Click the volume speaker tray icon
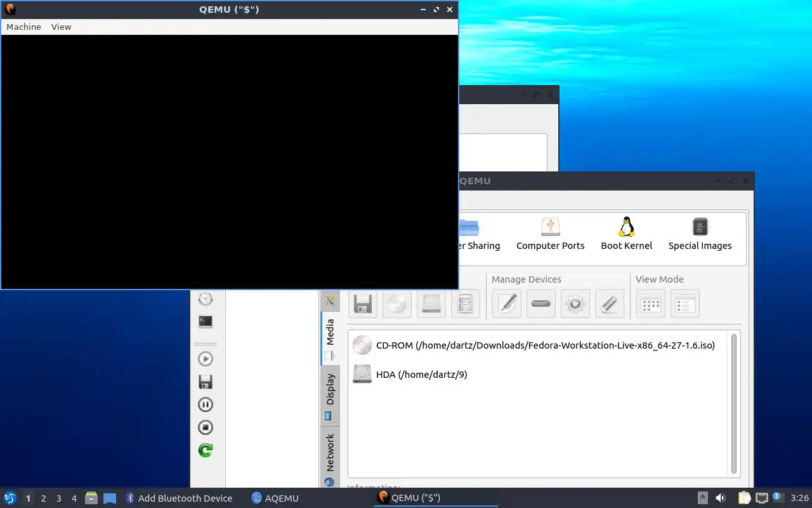812x508 pixels. click(721, 498)
